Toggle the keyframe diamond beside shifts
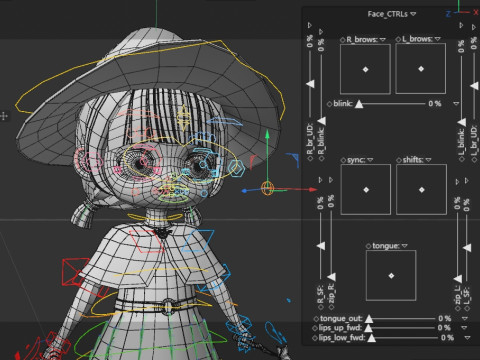The image size is (480, 360). [x=399, y=160]
